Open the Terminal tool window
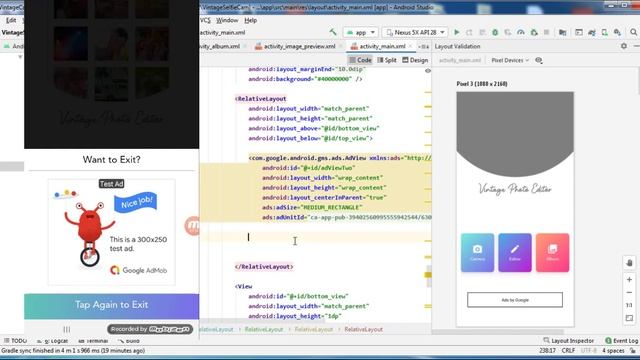 click(93, 340)
